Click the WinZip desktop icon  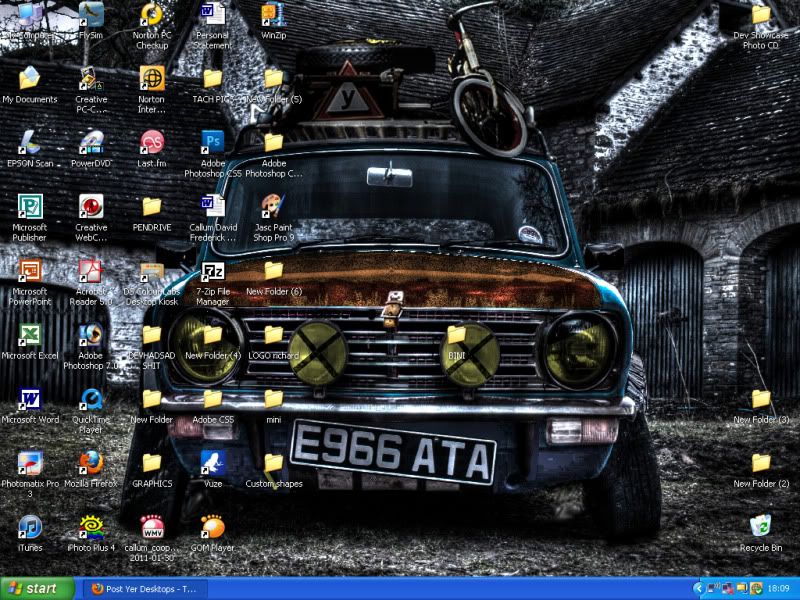click(x=273, y=15)
